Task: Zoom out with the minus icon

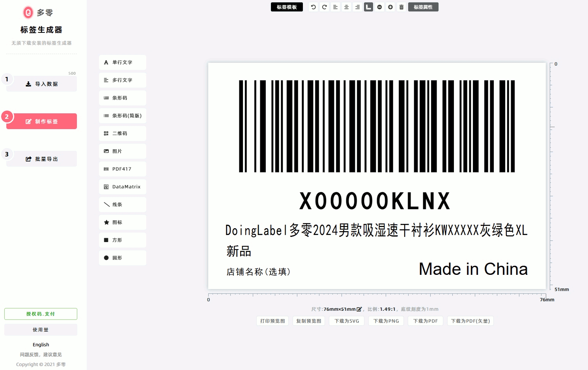Action: click(x=379, y=7)
